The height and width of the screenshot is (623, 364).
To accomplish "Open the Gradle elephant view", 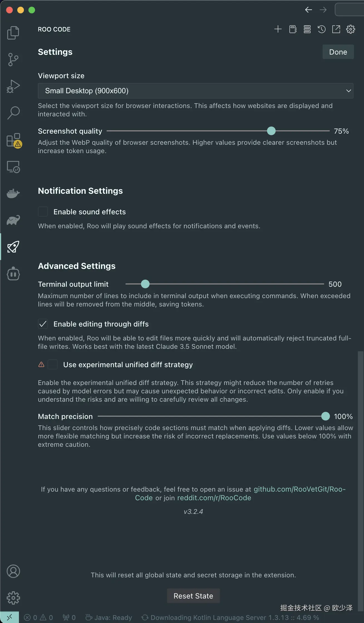I will click(13, 220).
